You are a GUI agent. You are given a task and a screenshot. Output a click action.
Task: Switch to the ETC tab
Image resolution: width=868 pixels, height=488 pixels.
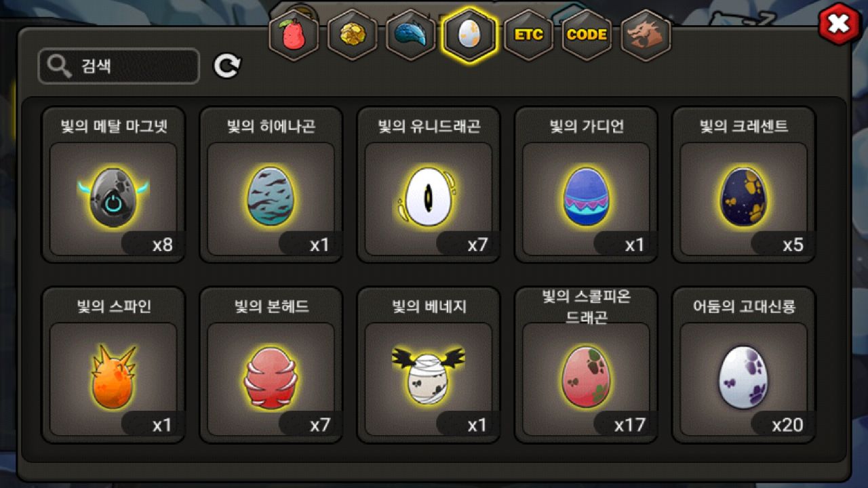528,35
